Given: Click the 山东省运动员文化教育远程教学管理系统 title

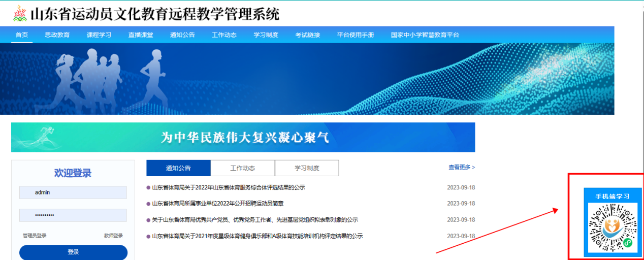Looking at the screenshot, I should tap(155, 14).
